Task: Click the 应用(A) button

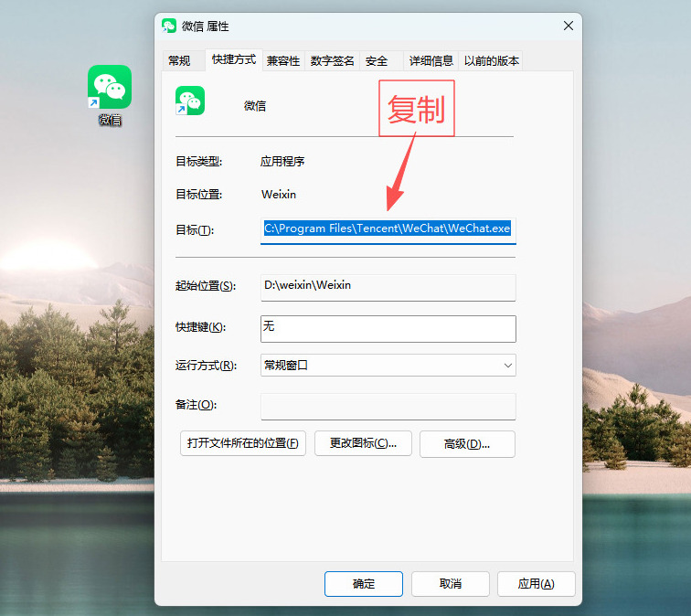Action: [x=537, y=584]
